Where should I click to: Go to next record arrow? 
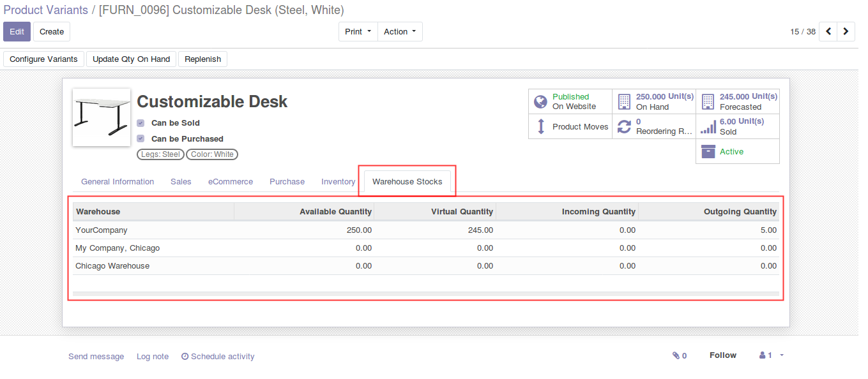pos(846,31)
